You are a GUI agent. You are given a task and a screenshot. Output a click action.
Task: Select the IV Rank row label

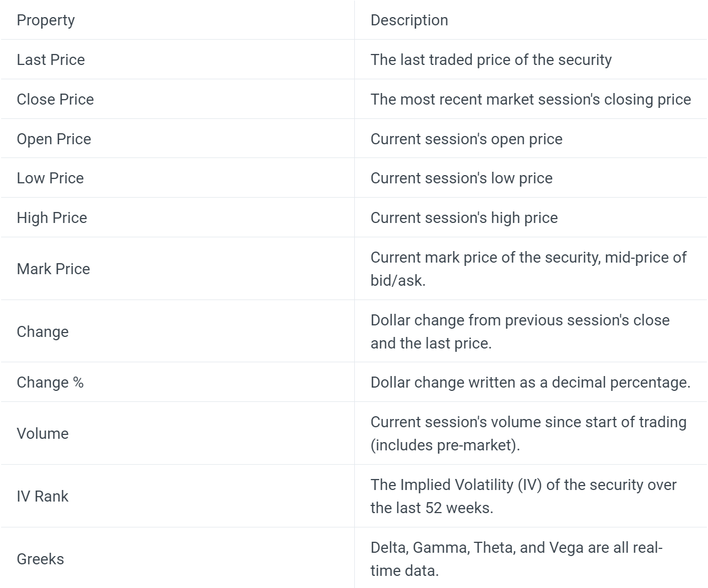[42, 496]
